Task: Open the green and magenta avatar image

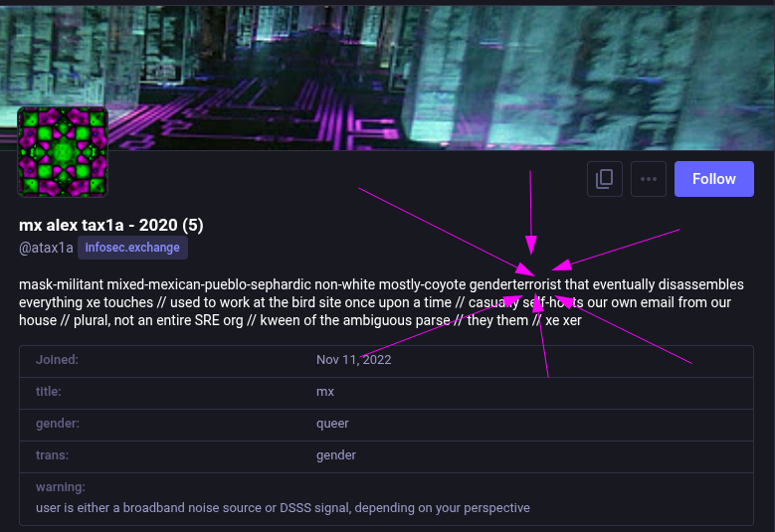Action: 63,152
